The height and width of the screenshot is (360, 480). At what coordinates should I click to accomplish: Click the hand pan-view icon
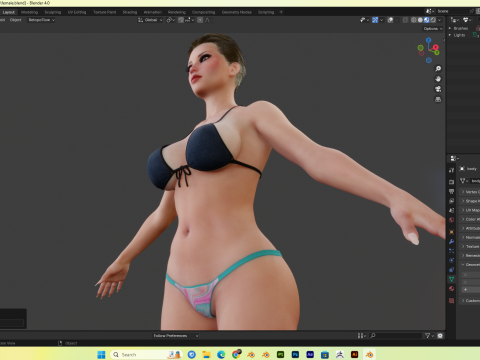tap(438, 79)
